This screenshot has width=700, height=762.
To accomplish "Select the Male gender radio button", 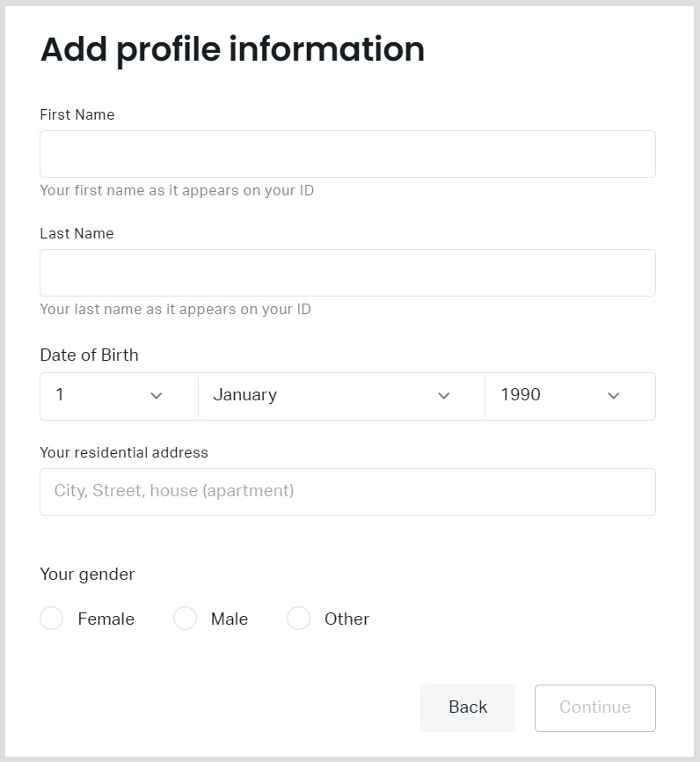I will pyautogui.click(x=185, y=619).
